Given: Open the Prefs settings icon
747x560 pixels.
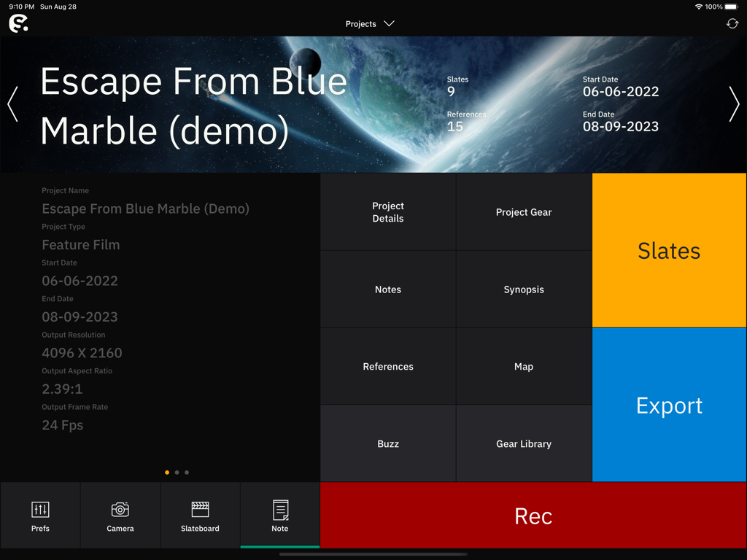Looking at the screenshot, I should pos(40,515).
